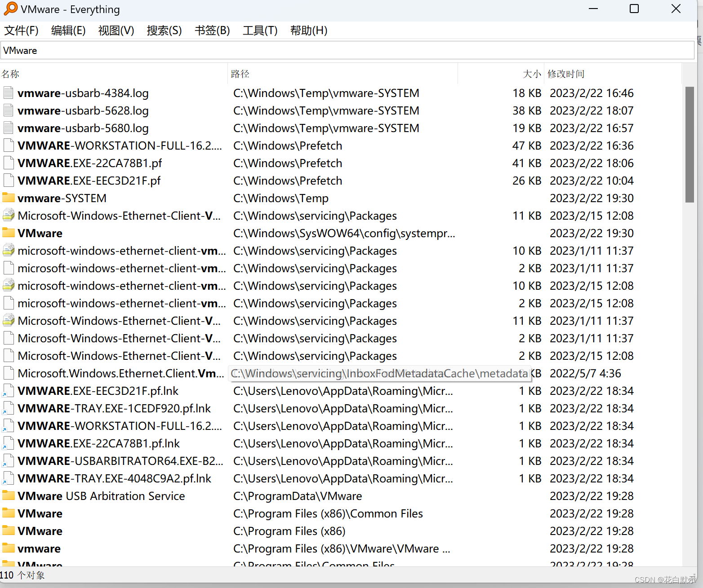Viewport: 703px width, 588px height.
Task: Select the VMWARE.EXE-EEC3D21F.pf.lnk shortcut icon
Action: (x=8, y=390)
